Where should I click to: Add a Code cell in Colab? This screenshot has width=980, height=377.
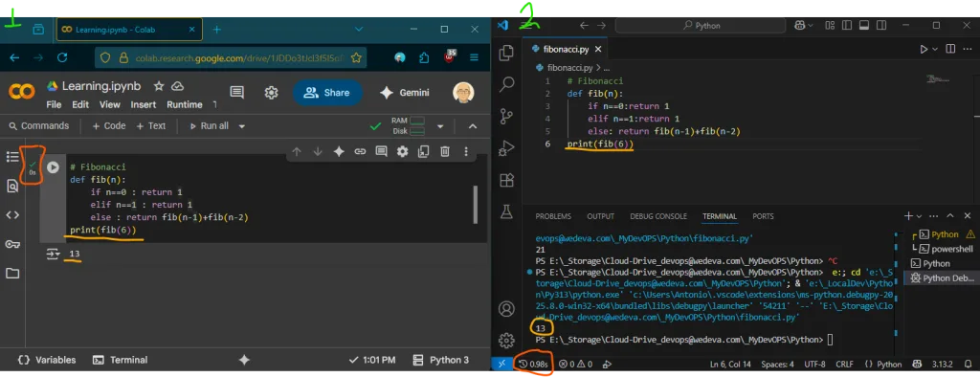coord(109,125)
